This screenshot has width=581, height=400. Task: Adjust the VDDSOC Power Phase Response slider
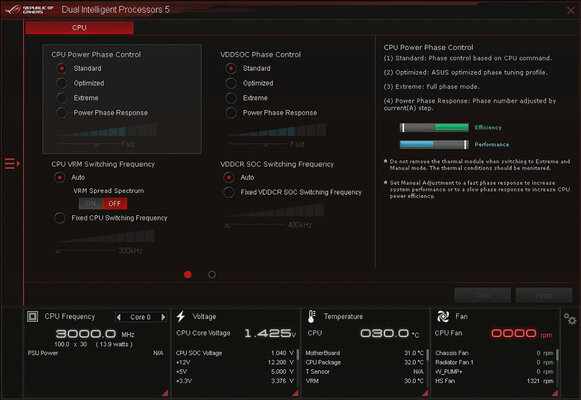[x=265, y=144]
